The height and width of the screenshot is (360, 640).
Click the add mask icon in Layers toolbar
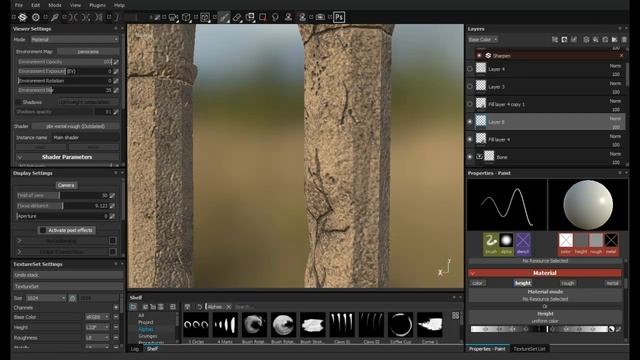[x=564, y=40]
